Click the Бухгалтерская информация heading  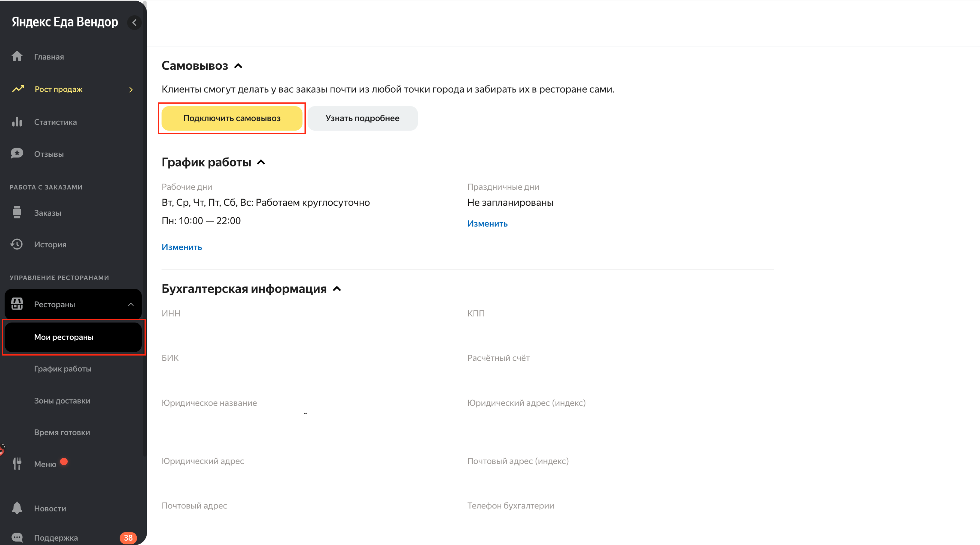click(244, 289)
